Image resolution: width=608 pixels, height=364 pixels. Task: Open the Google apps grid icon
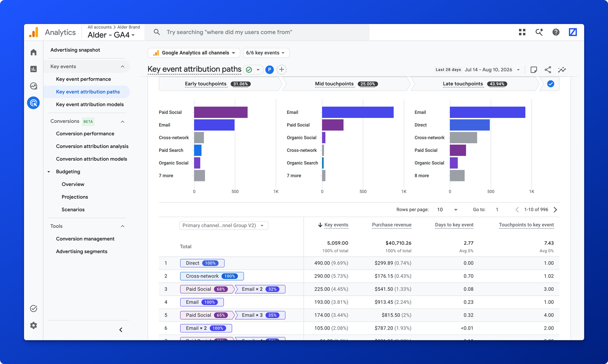(522, 32)
